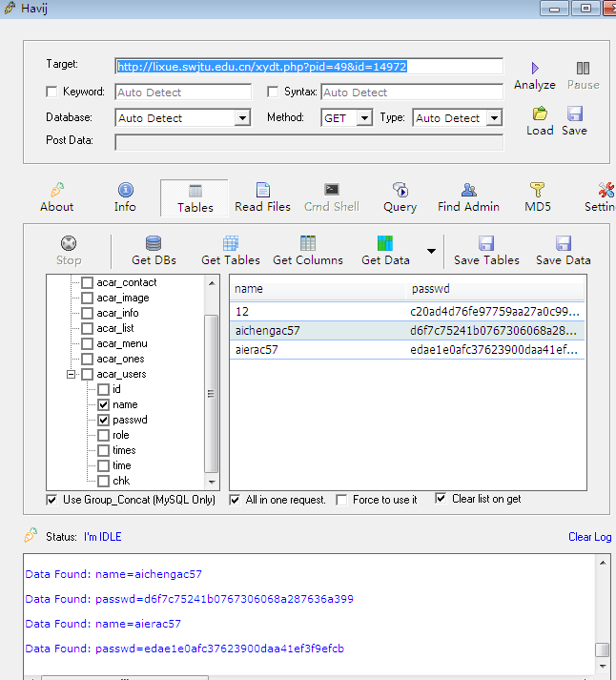Image resolution: width=616 pixels, height=680 pixels.
Task: Select acar_contact in the table tree
Action: pos(127,282)
